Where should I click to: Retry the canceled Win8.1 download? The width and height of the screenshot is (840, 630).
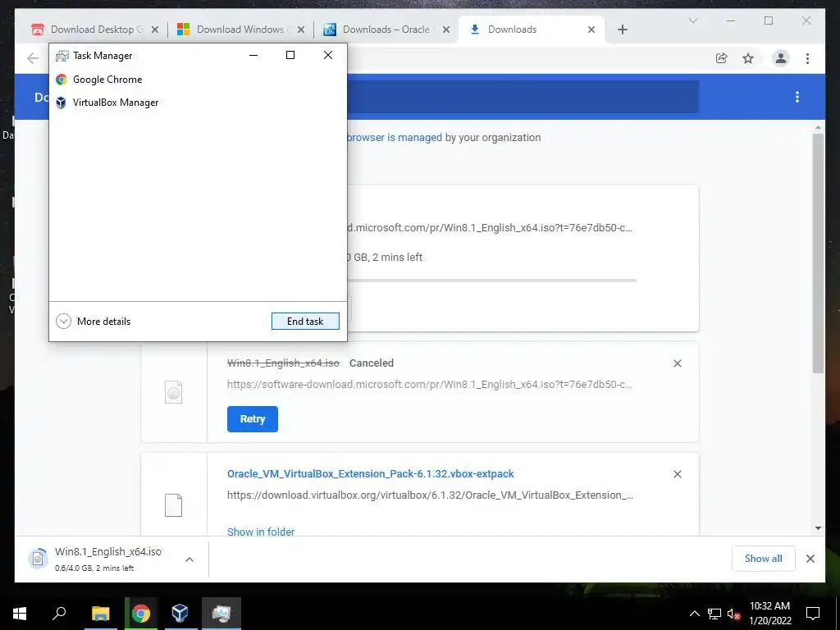(x=253, y=419)
